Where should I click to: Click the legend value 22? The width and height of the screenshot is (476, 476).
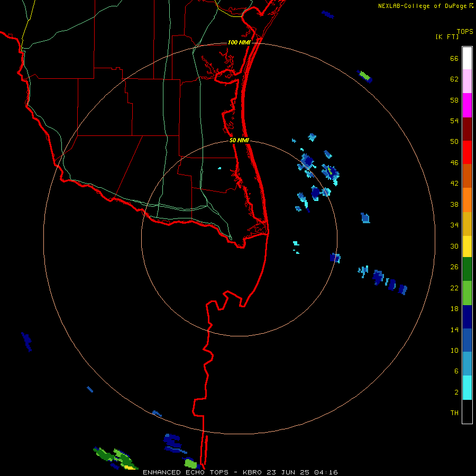click(x=454, y=288)
